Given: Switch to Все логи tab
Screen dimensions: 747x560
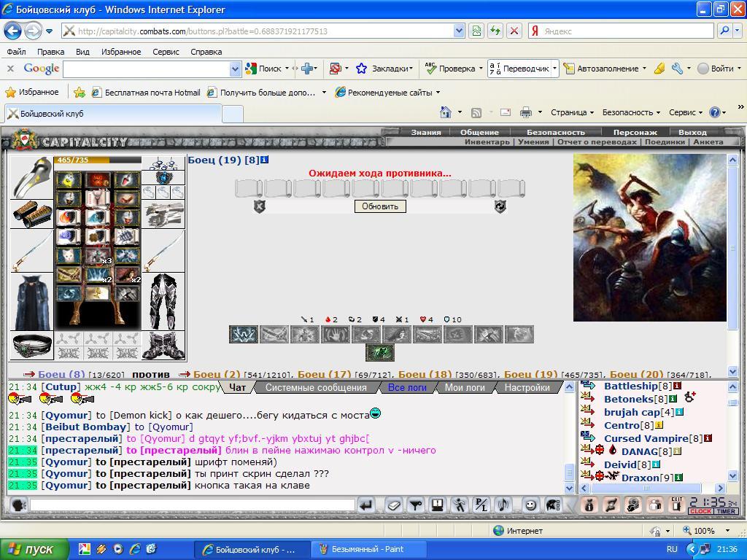Looking at the screenshot, I should (x=407, y=388).
